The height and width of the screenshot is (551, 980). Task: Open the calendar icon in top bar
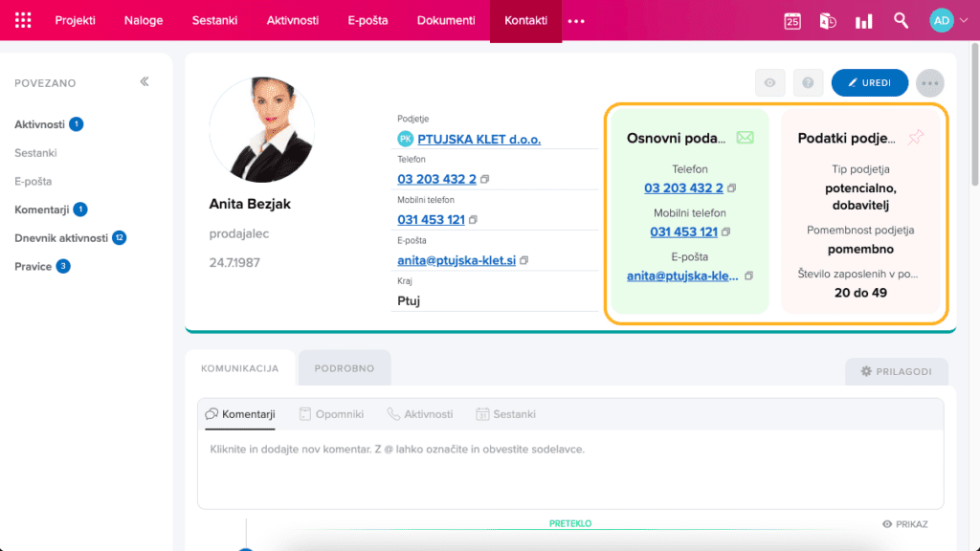point(792,21)
